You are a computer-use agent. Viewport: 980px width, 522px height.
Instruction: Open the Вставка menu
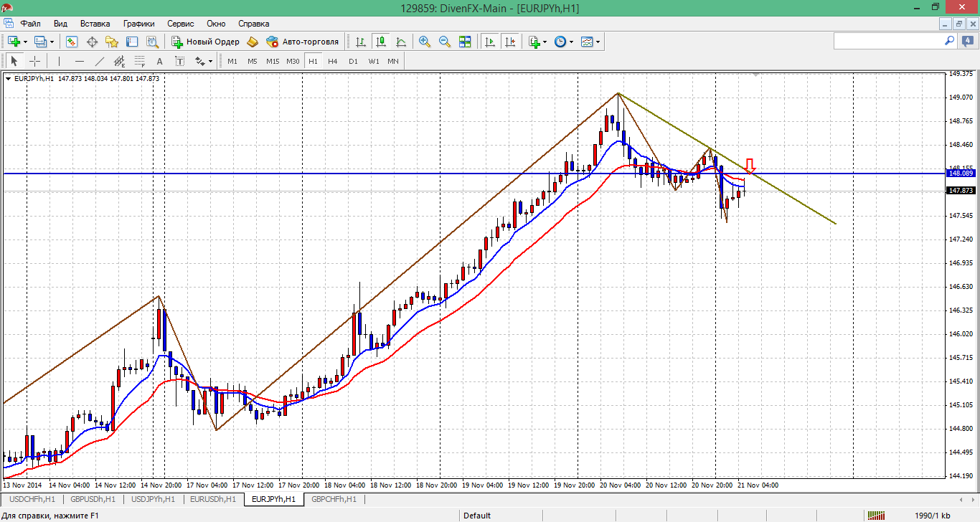[x=95, y=24]
